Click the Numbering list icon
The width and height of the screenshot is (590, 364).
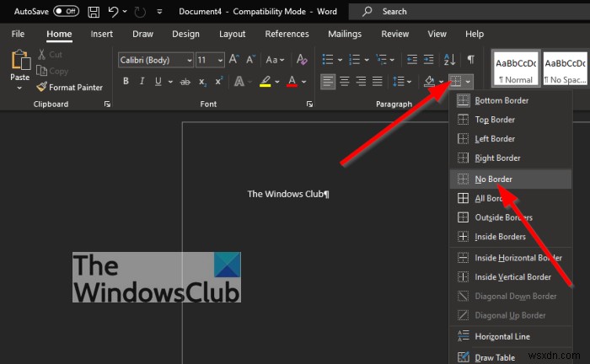click(x=355, y=60)
